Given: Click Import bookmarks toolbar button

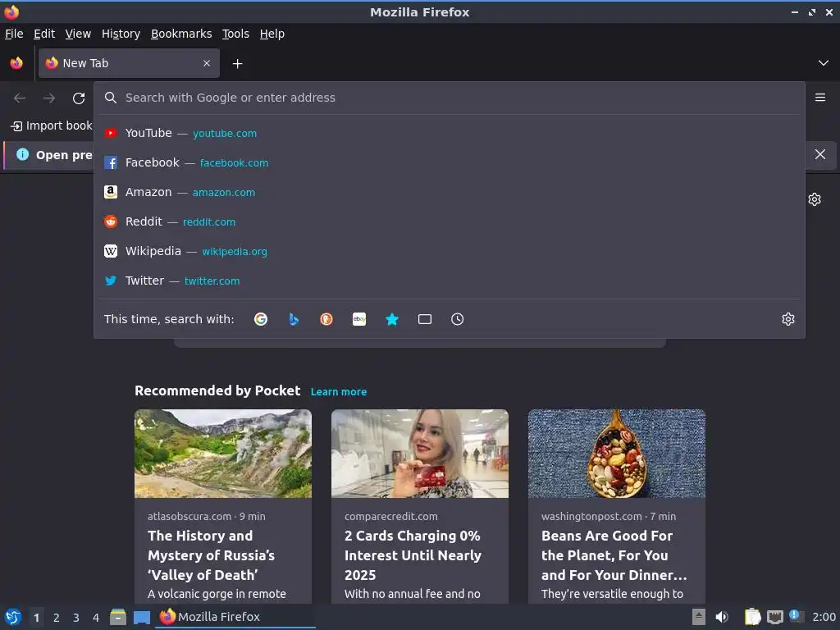Looking at the screenshot, I should pyautogui.click(x=52, y=126).
